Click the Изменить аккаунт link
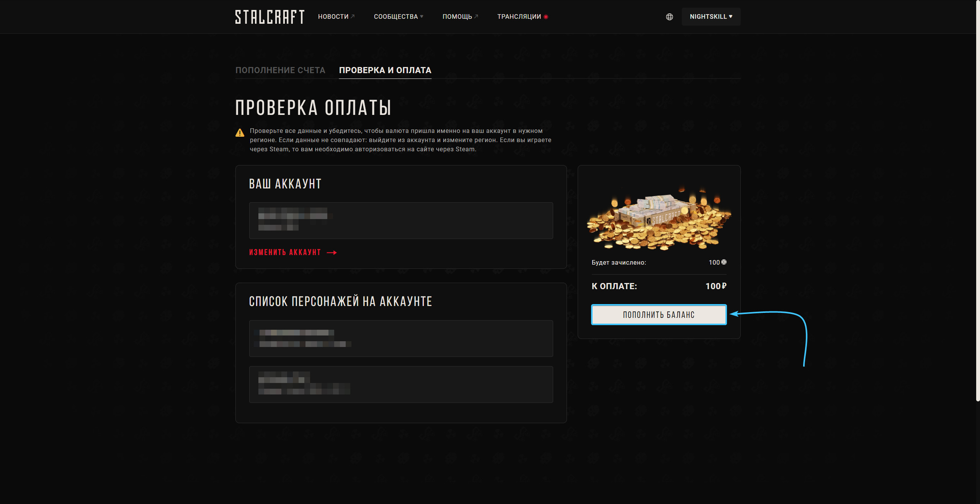This screenshot has width=980, height=504. 285,252
